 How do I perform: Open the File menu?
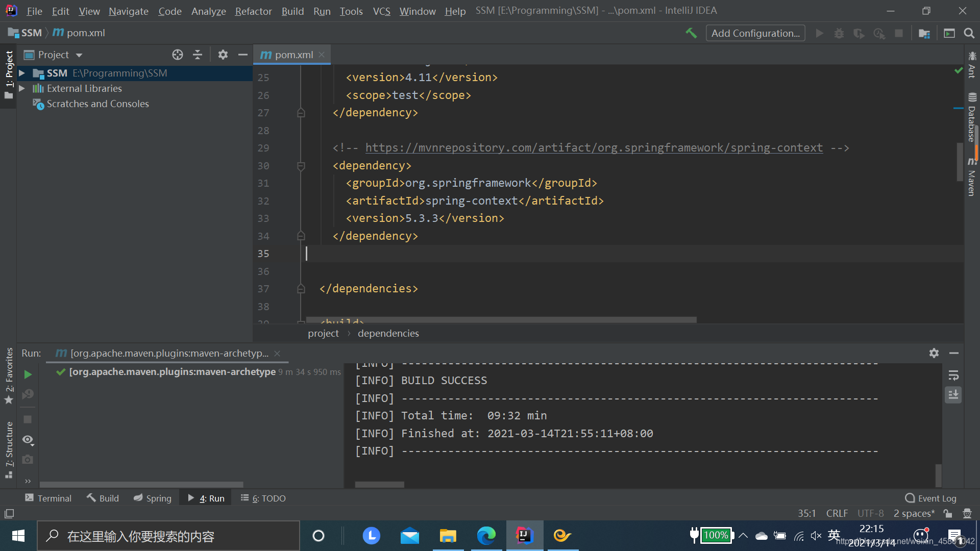[34, 11]
